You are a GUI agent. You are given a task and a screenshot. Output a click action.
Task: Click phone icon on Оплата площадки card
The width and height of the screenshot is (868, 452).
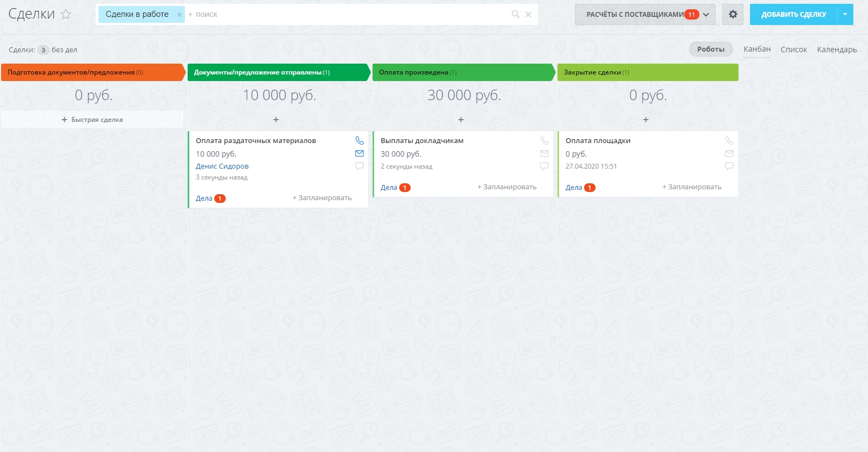(x=729, y=140)
